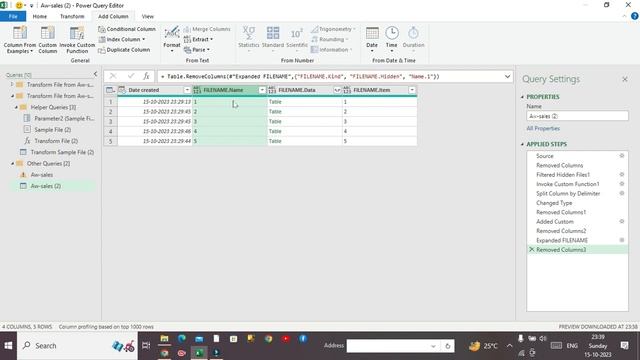
Task: Click FILENAME.Item data type icon
Action: (347, 90)
